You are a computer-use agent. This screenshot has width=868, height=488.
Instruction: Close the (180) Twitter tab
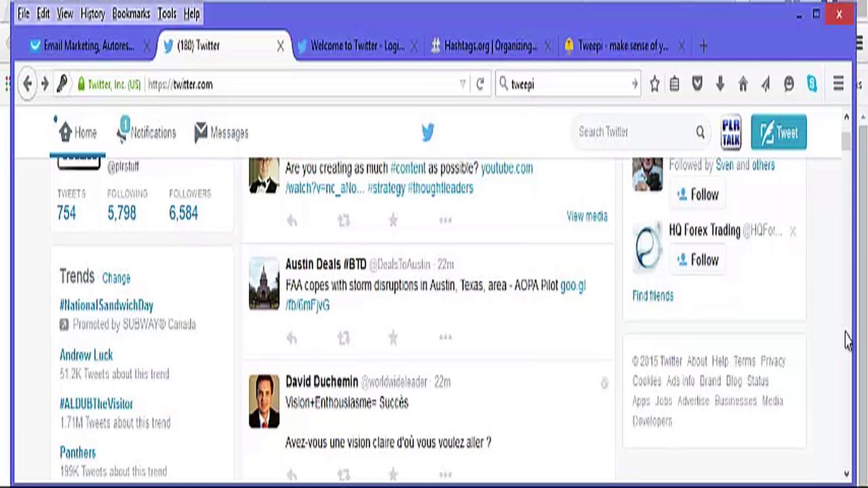point(280,46)
